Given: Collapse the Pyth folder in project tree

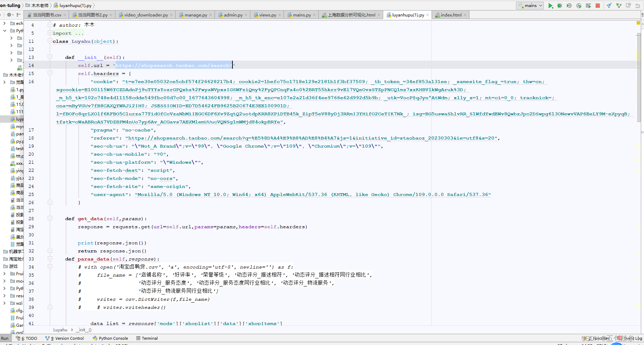Looking at the screenshot, I should (5, 31).
